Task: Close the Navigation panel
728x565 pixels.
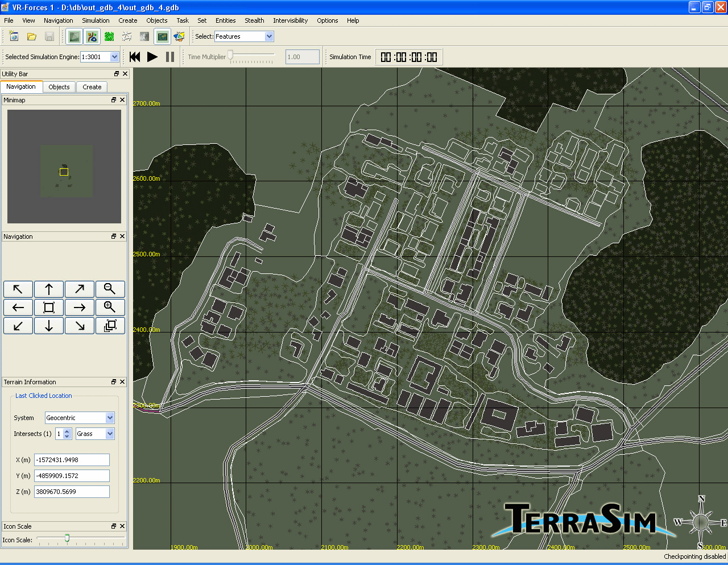Action: pyautogui.click(x=122, y=236)
